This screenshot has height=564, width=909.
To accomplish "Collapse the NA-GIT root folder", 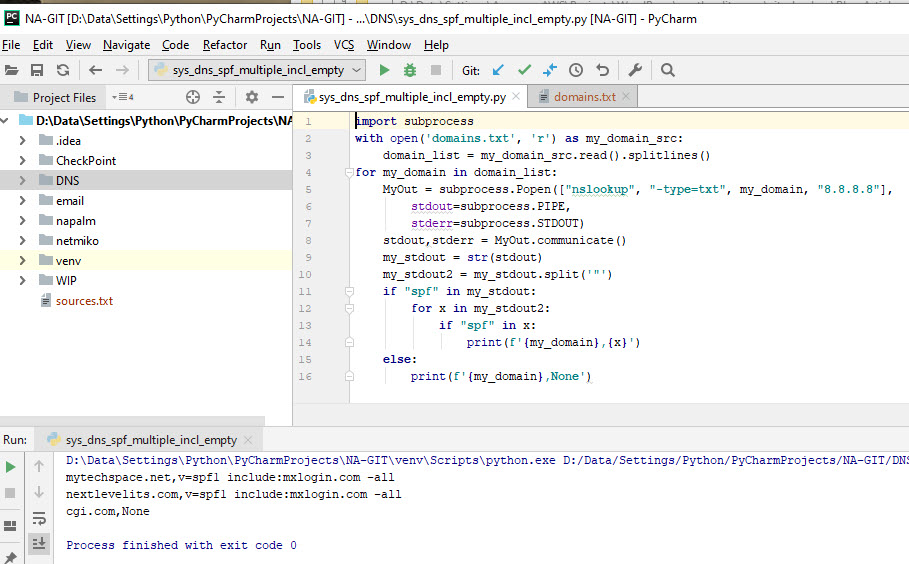I will click(x=5, y=121).
